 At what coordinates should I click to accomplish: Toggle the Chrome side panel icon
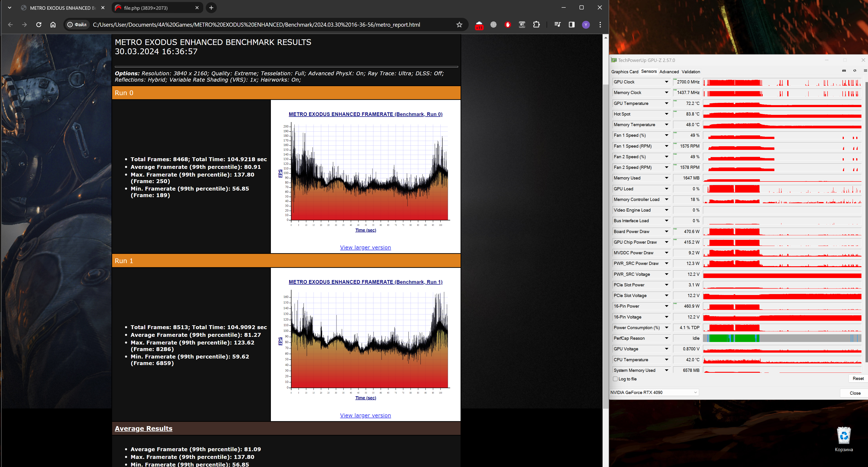[x=572, y=25]
